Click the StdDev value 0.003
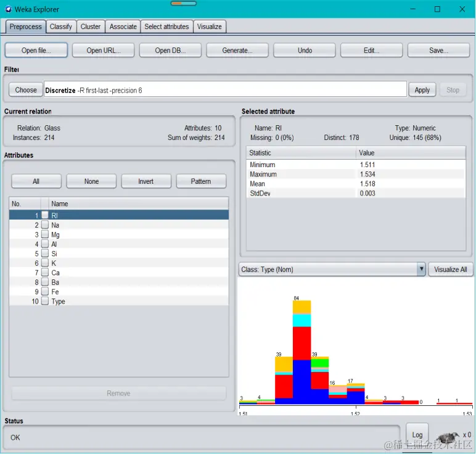476x454 pixels. click(367, 194)
